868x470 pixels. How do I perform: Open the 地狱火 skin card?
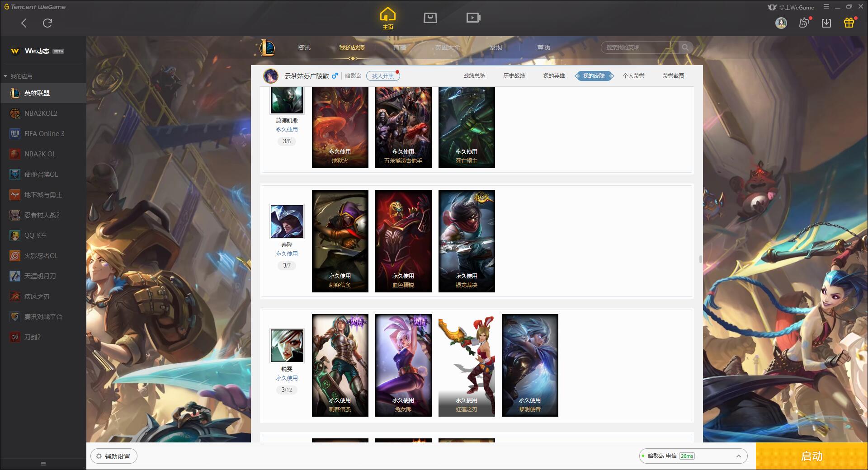point(340,127)
